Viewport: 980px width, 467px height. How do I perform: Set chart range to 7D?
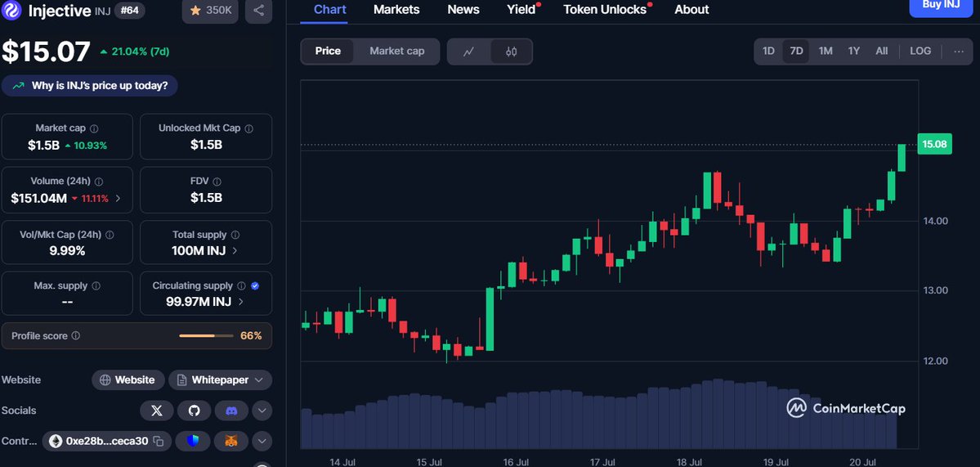(x=796, y=52)
